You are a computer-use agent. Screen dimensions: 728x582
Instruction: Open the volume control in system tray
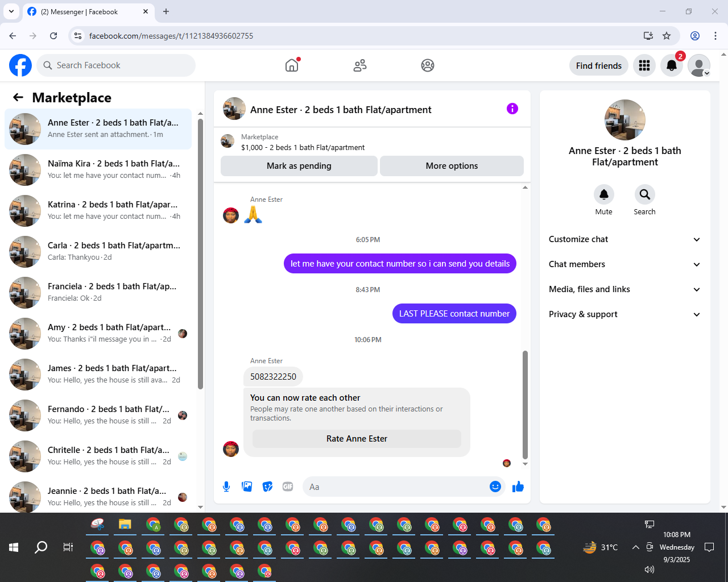click(650, 569)
